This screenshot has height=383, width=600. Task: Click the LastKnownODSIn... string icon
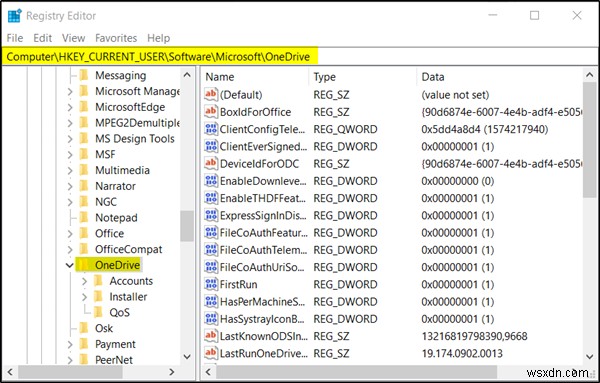pos(211,335)
